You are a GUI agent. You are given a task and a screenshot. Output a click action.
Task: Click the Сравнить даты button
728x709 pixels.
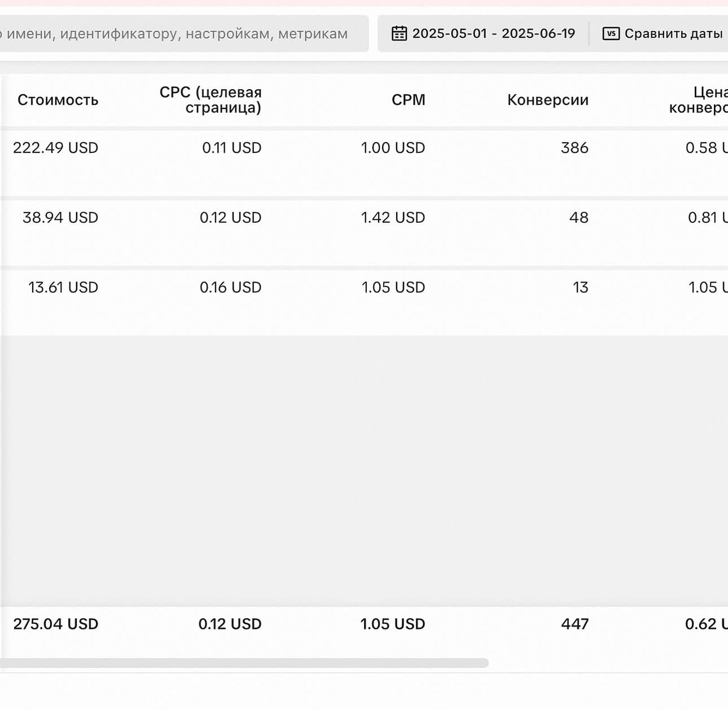tap(663, 33)
